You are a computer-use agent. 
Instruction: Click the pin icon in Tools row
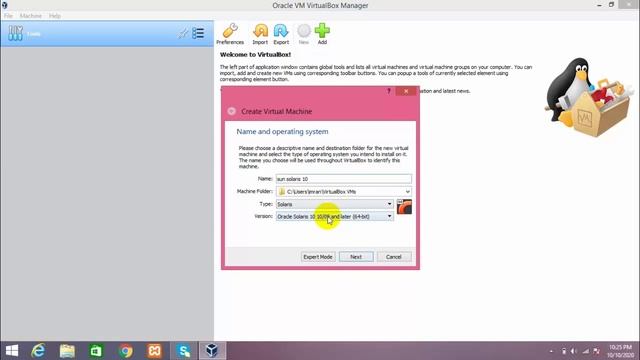pos(183,33)
